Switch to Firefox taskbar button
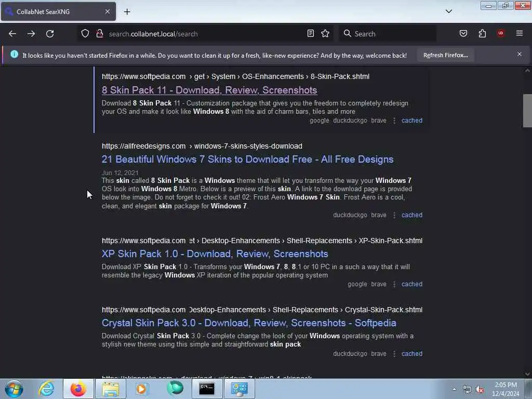The height and width of the screenshot is (399, 532). pyautogui.click(x=78, y=389)
